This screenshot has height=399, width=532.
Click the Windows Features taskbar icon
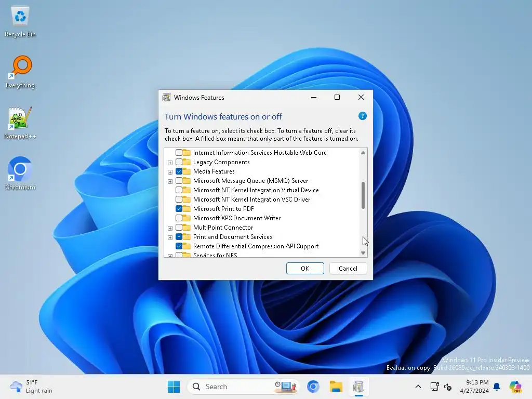[x=358, y=387]
